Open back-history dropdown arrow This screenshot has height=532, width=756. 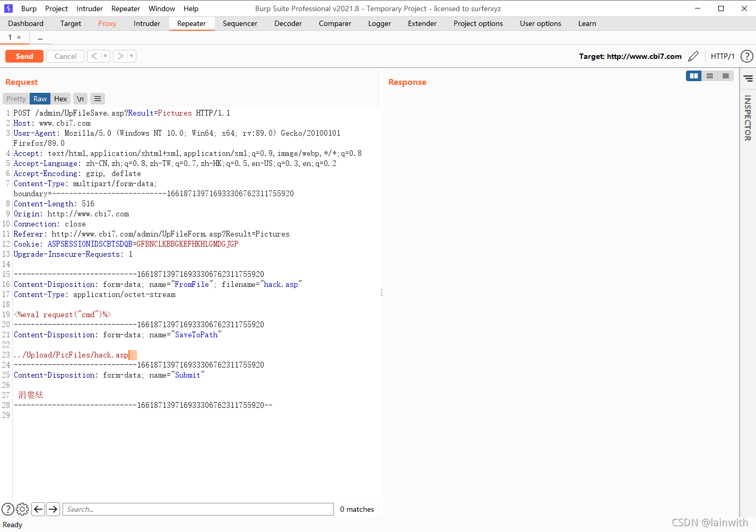105,56
